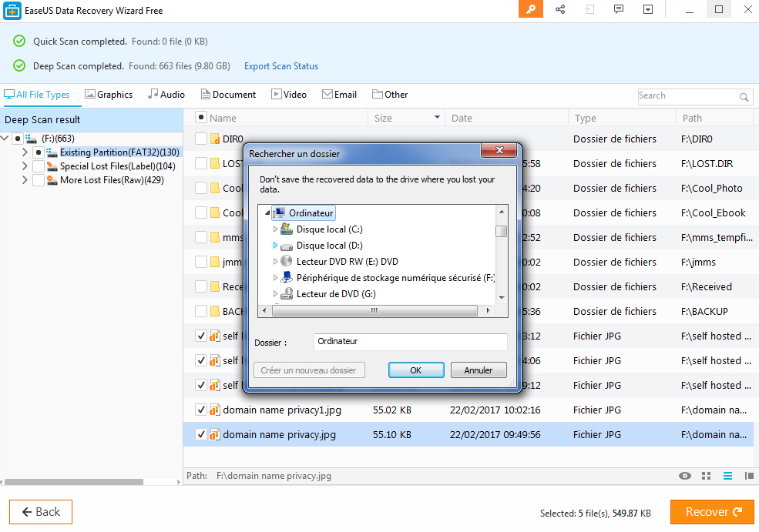759x532 pixels.
Task: Click OK in folder dialog
Action: (x=416, y=370)
